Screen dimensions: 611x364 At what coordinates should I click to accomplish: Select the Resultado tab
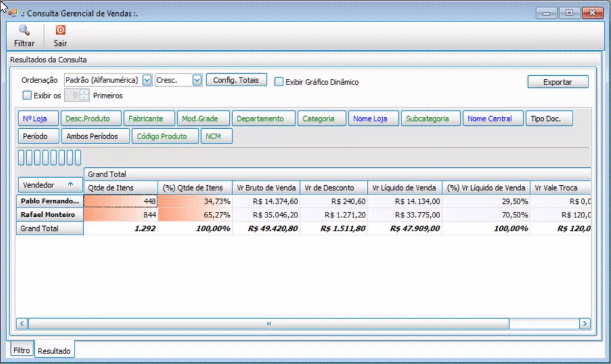coord(54,351)
